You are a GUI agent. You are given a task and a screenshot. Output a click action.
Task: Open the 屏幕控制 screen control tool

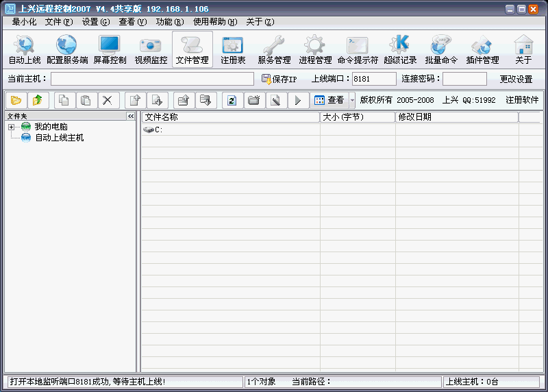[x=110, y=49]
